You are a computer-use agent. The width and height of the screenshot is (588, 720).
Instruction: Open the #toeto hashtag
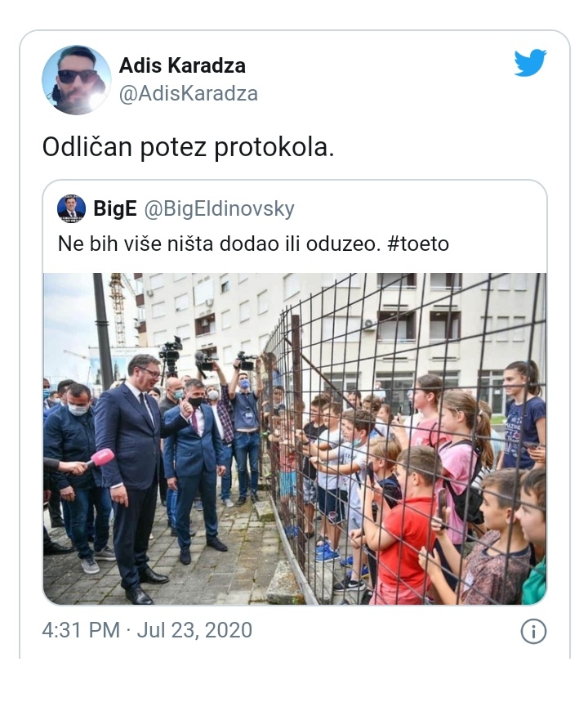pos(418,244)
